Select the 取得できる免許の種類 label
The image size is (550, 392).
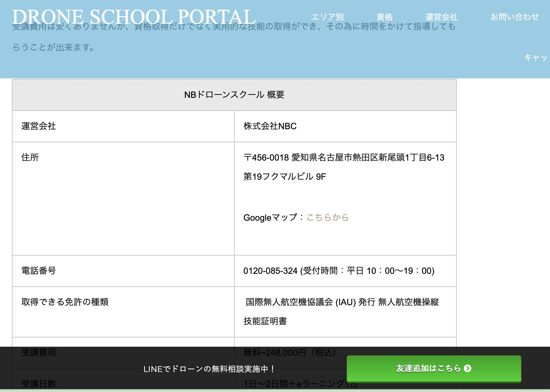pyautogui.click(x=65, y=302)
